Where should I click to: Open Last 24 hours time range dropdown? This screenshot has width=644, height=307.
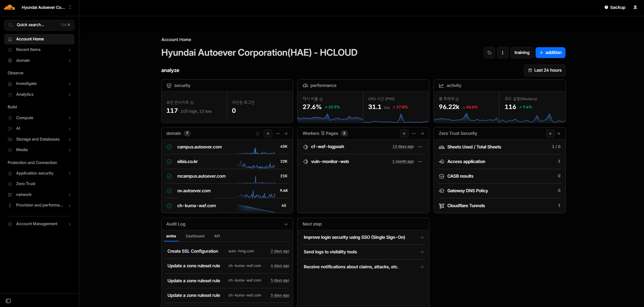coord(545,70)
